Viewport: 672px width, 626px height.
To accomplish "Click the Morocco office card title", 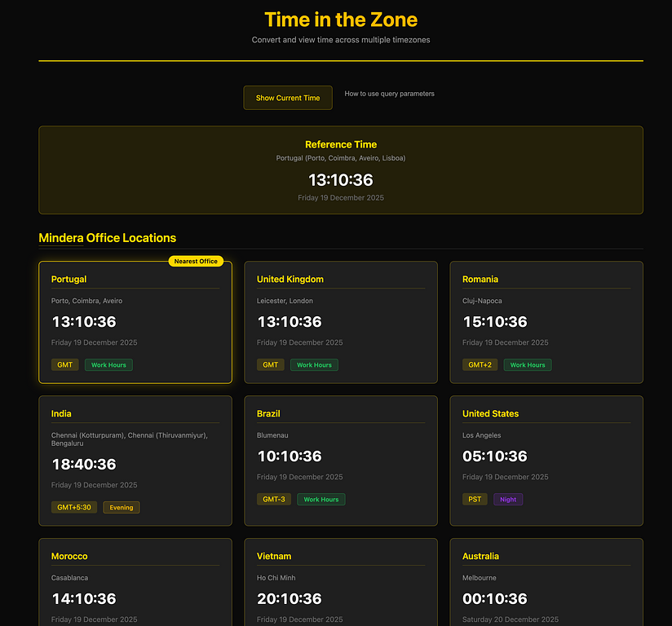I will pyautogui.click(x=69, y=557).
